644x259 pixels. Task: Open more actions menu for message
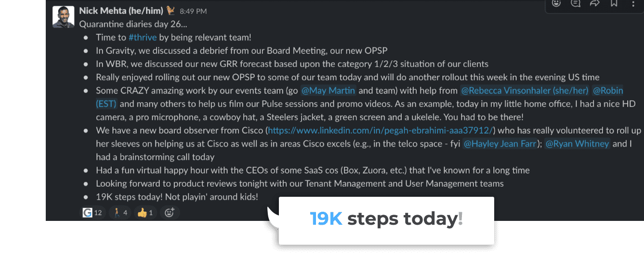click(x=633, y=3)
